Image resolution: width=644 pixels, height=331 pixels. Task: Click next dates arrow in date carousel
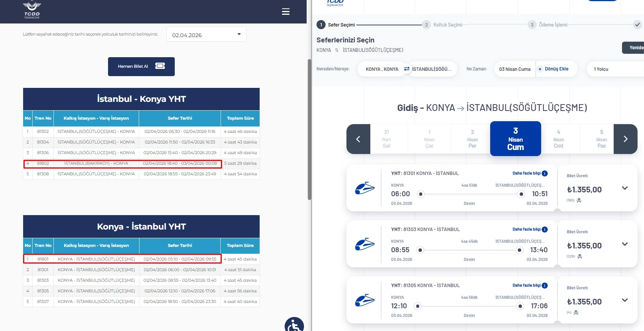click(x=625, y=139)
